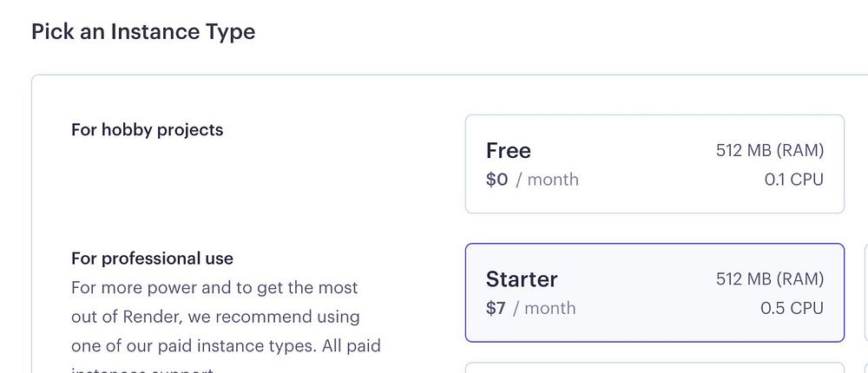Click "out of Render, we recommend using" line
868x373 pixels.
[x=215, y=316]
